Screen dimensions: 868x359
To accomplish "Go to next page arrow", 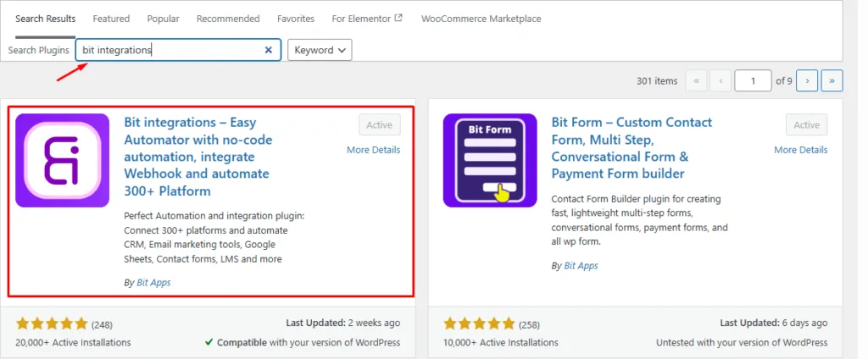I will coord(807,81).
